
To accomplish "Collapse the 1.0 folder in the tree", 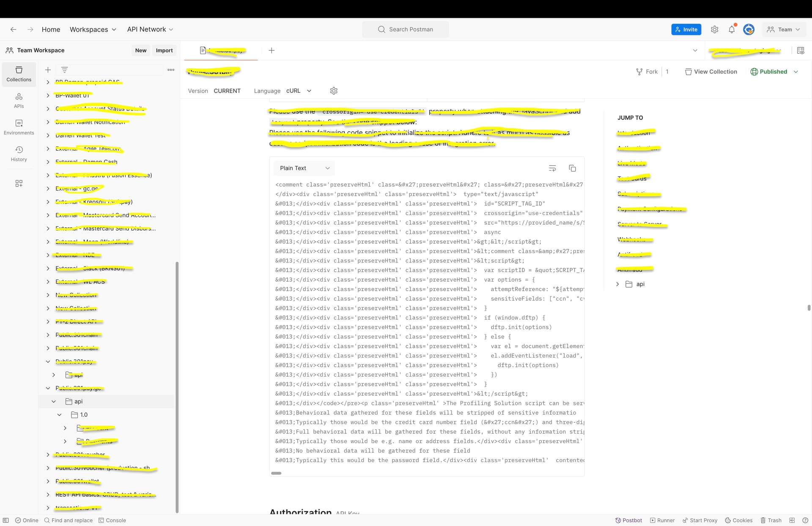I will (x=59, y=415).
